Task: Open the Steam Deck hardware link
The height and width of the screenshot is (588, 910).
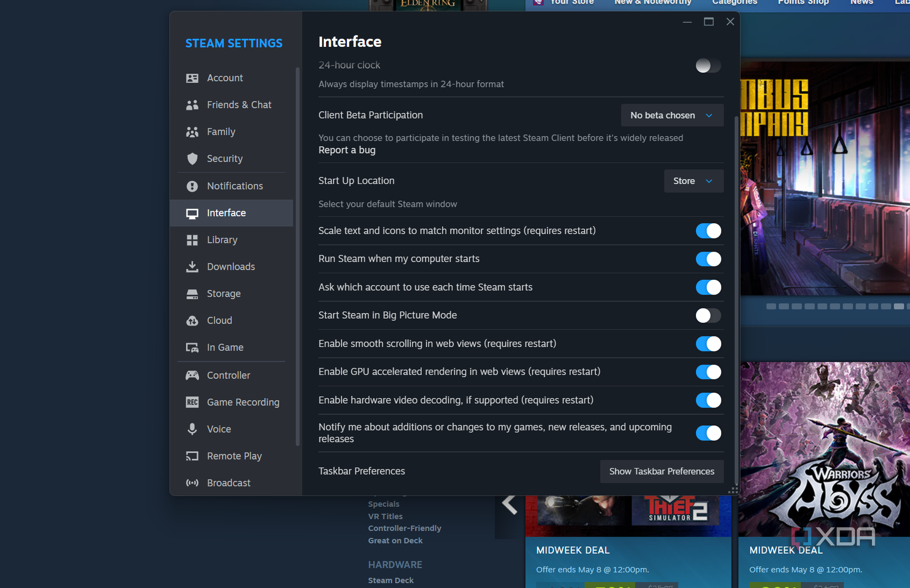Action: 390,580
